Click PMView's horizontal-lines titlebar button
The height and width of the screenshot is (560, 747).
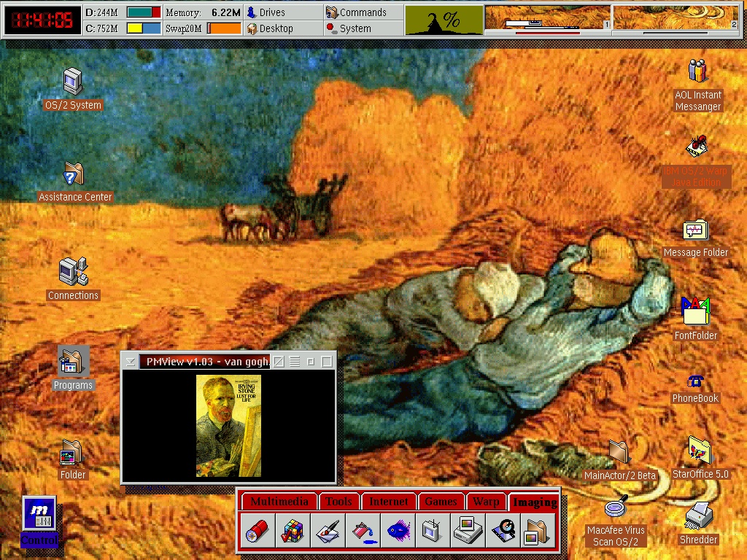295,362
